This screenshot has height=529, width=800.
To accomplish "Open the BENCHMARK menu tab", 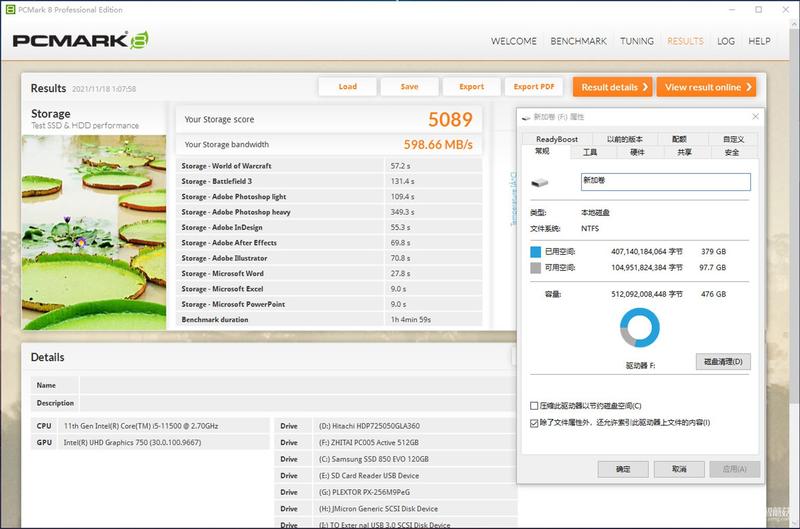I will coord(578,41).
